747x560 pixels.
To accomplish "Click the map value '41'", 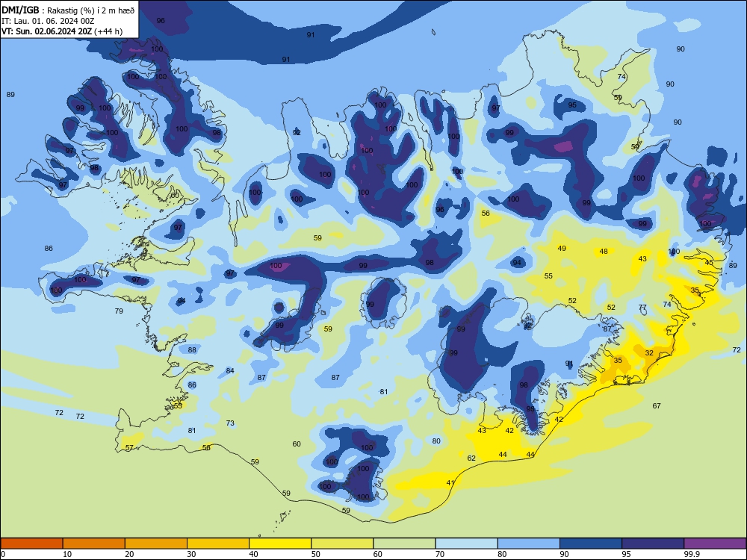I will tap(450, 483).
